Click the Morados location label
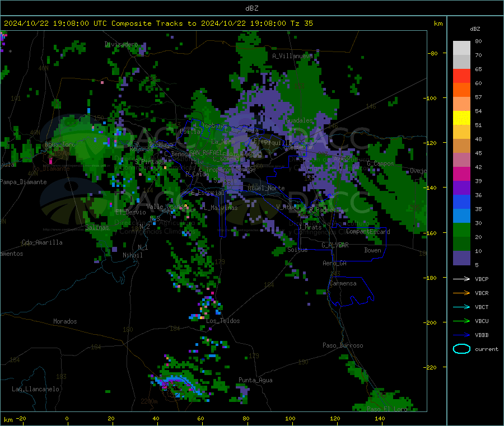 pos(65,321)
